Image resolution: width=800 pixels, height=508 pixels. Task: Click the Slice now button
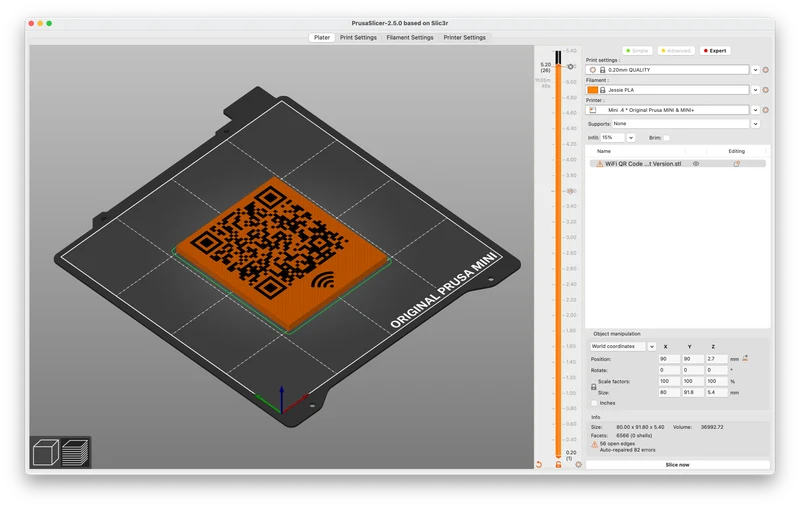[x=678, y=465]
